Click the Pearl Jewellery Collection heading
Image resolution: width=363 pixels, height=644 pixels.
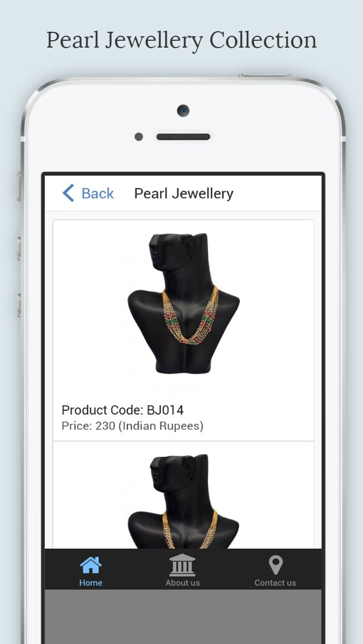pyautogui.click(x=181, y=40)
